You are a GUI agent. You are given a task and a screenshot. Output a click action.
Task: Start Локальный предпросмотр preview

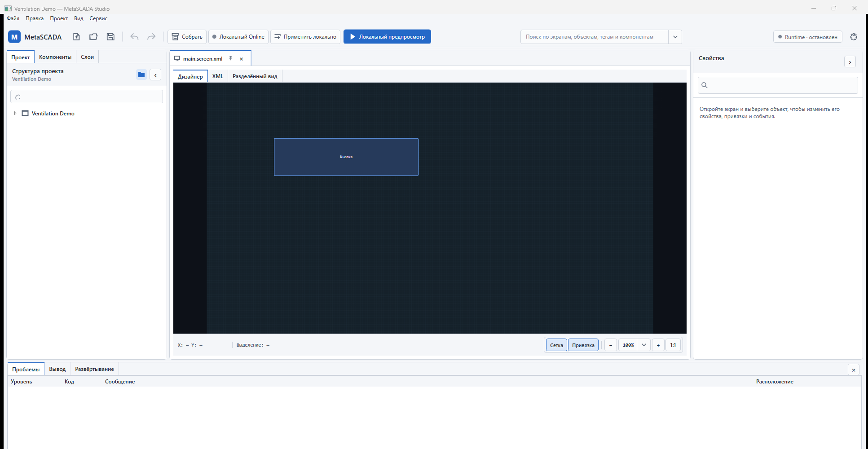(387, 37)
